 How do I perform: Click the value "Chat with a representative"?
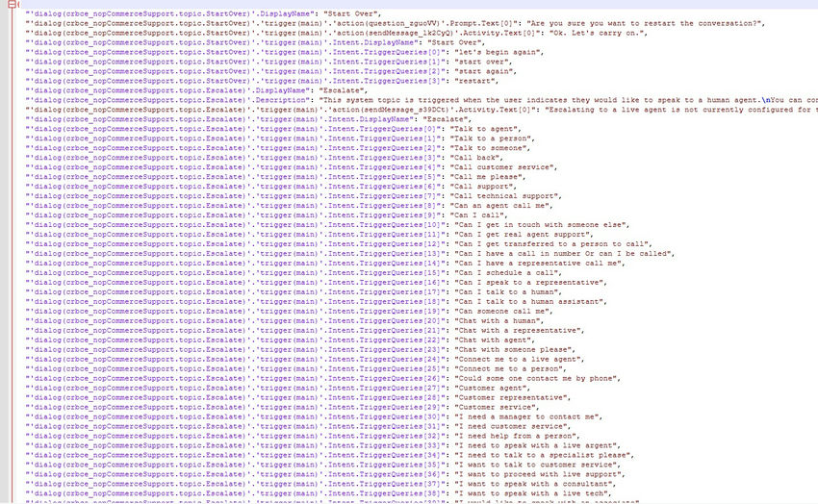coord(519,331)
